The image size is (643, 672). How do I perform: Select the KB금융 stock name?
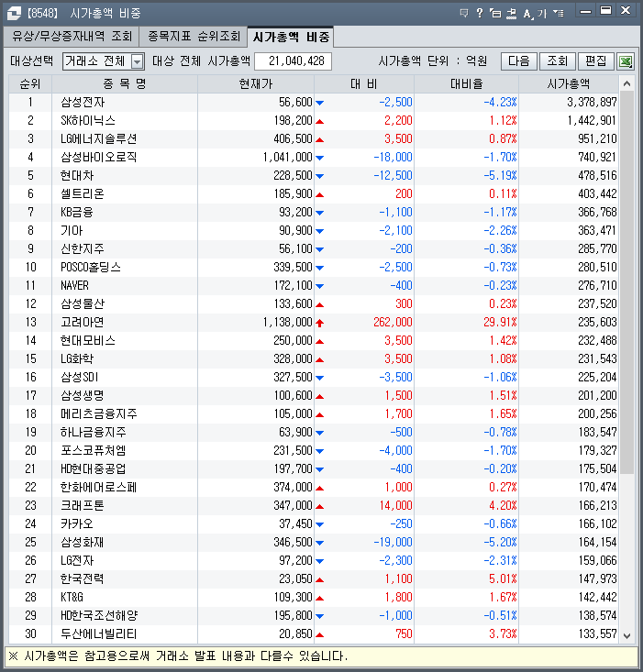tap(77, 213)
